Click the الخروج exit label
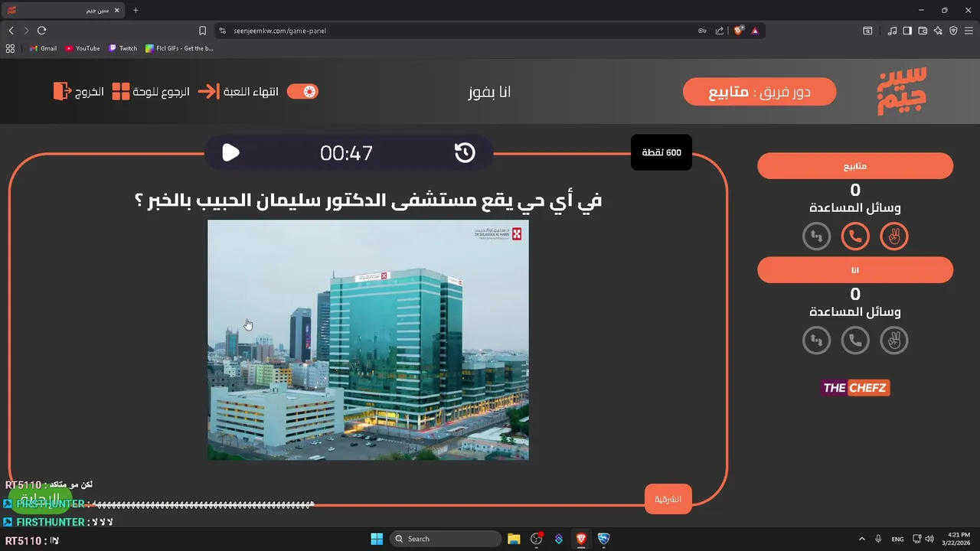Image resolution: width=980 pixels, height=551 pixels. coord(89,92)
